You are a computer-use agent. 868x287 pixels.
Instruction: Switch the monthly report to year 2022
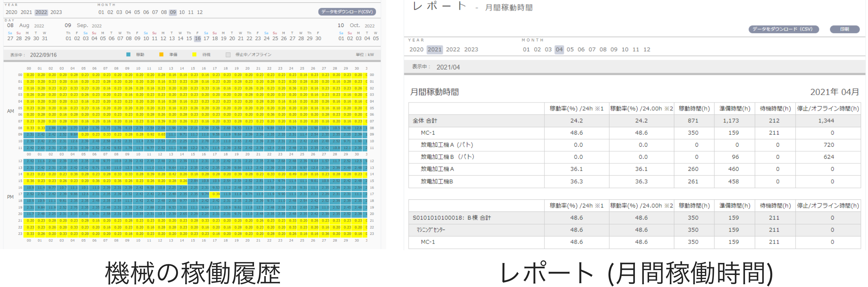click(452, 49)
